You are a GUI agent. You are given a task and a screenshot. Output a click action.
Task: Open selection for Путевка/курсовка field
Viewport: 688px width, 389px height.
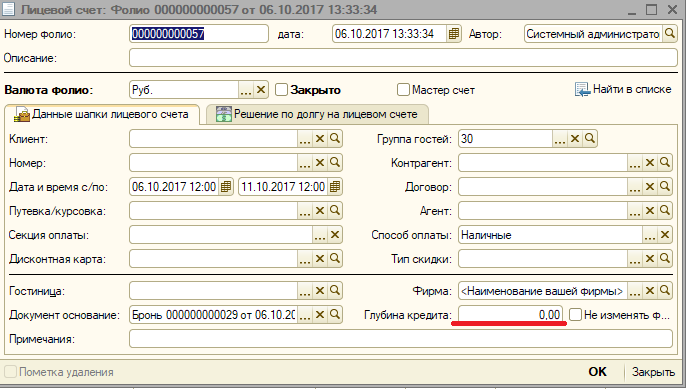(305, 211)
